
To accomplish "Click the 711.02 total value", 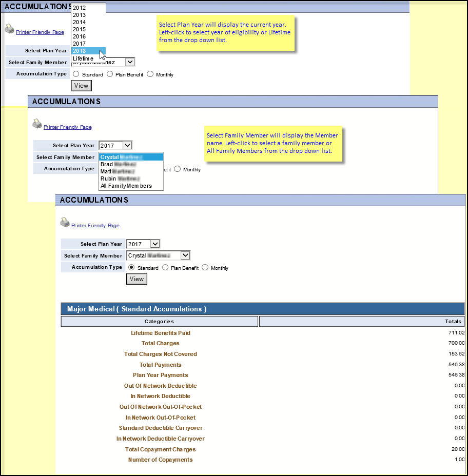I will [x=457, y=333].
